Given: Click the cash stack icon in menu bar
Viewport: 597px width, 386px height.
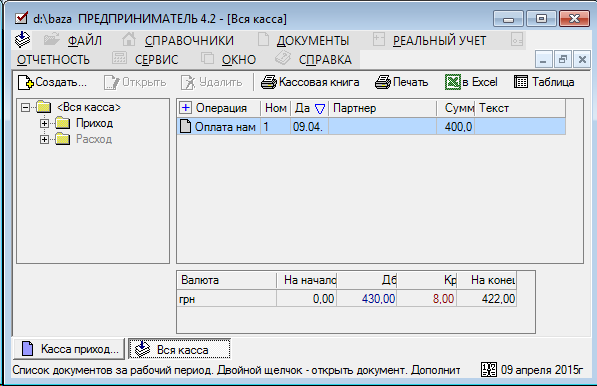Looking at the screenshot, I should point(22,40).
